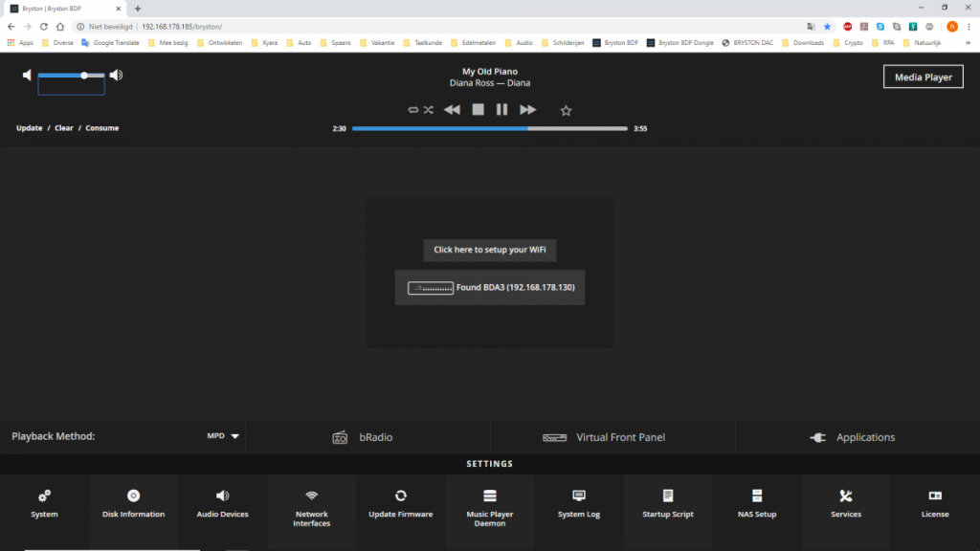Go back in browser history
Viewport: 980px width, 551px height.
coord(11,27)
